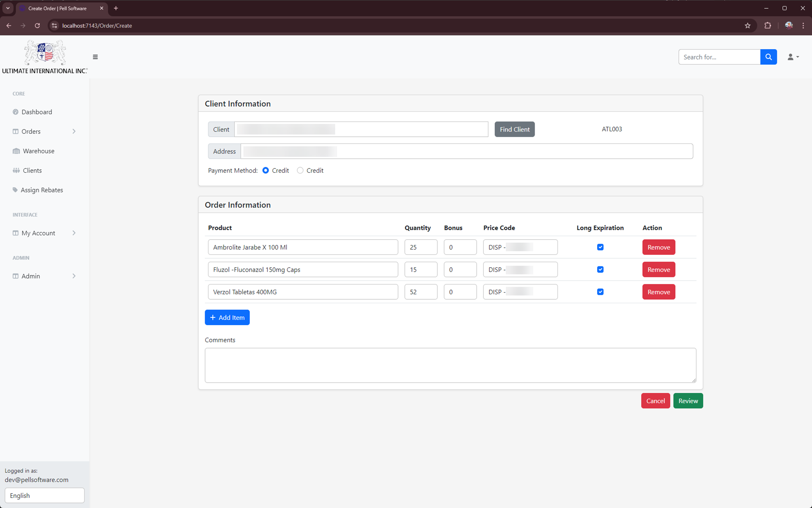Uncheck Long Expiration for Verzol Tabletas
This screenshot has height=508, width=812.
click(x=600, y=292)
